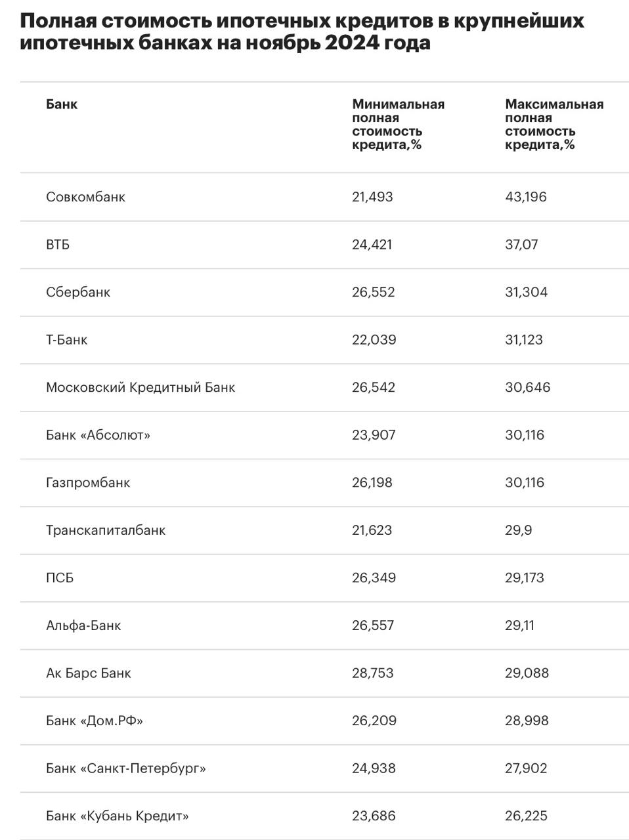Click the Альфа-Банк bank name
Image resolution: width=629 pixels, height=840 pixels.
[x=83, y=625]
